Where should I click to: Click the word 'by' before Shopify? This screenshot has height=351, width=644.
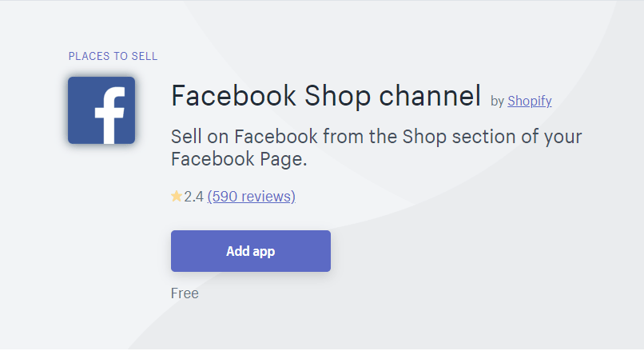point(497,101)
